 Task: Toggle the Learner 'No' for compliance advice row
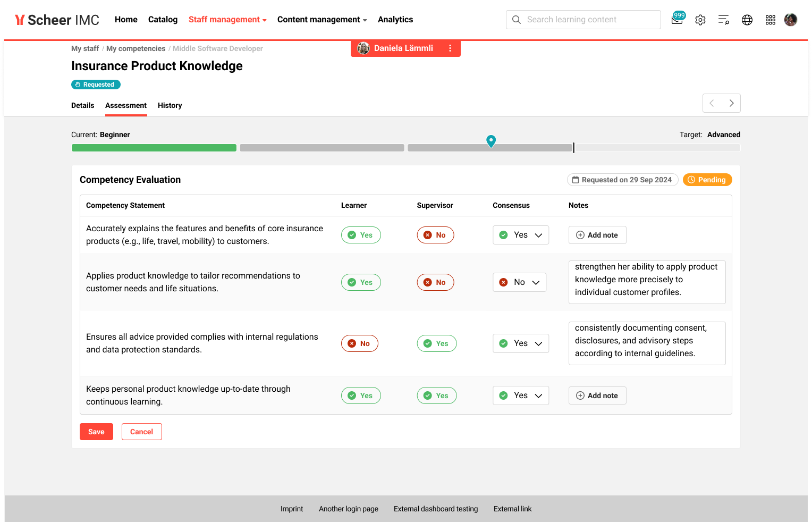coord(360,343)
